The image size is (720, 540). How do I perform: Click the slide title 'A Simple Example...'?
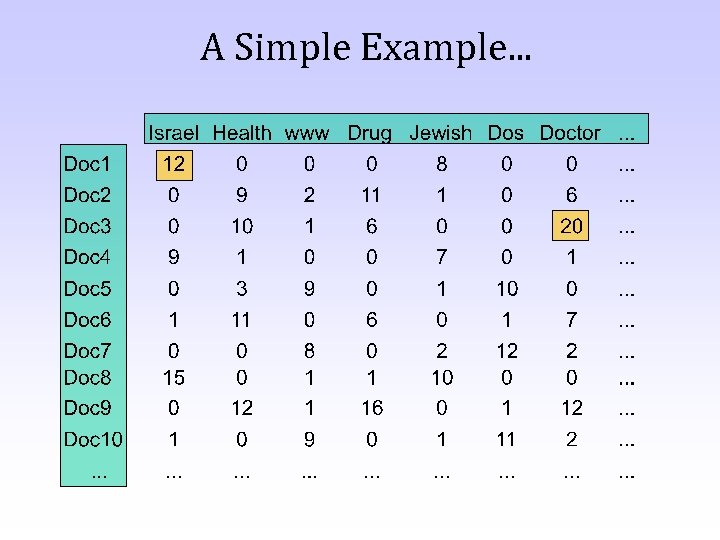pyautogui.click(x=365, y=48)
